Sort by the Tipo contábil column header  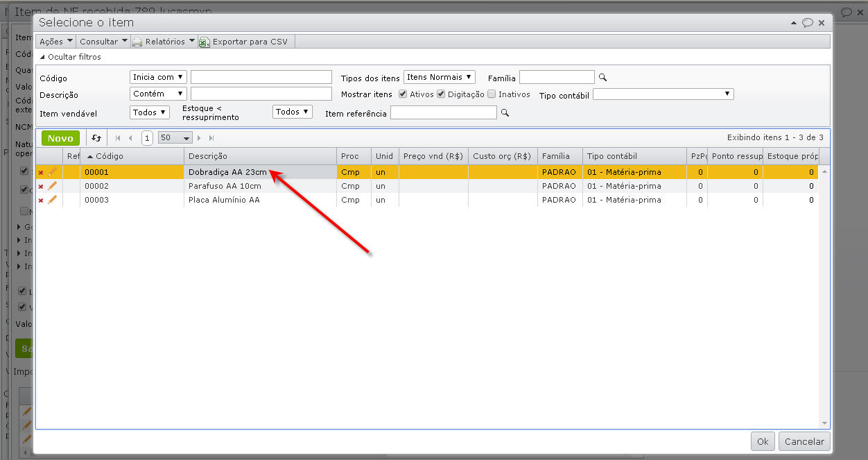pyautogui.click(x=635, y=156)
